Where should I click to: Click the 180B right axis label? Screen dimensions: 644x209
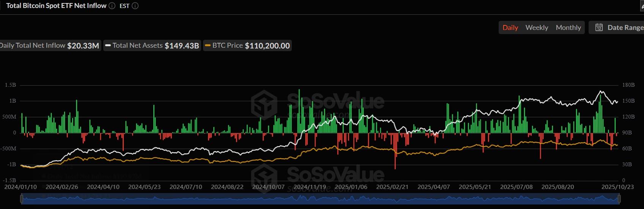(x=628, y=85)
